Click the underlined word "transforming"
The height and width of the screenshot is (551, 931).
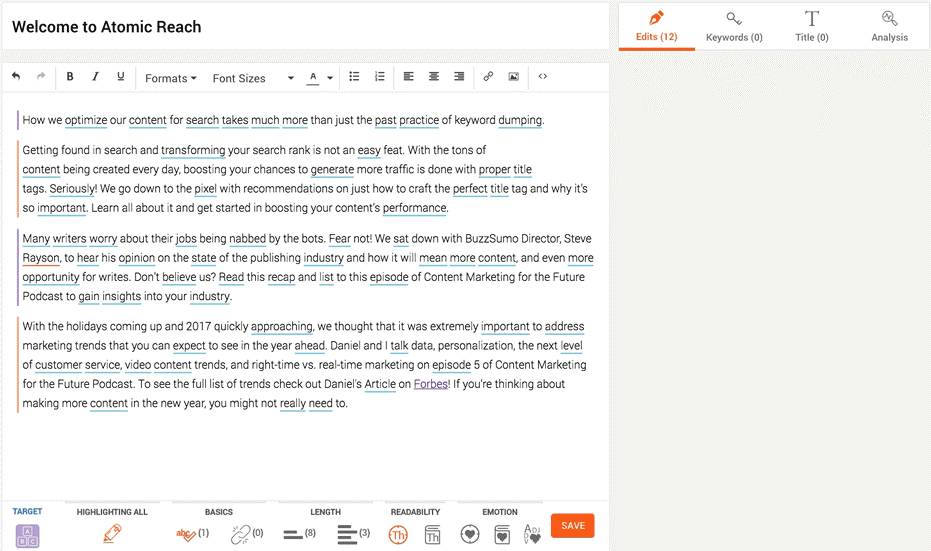(193, 150)
